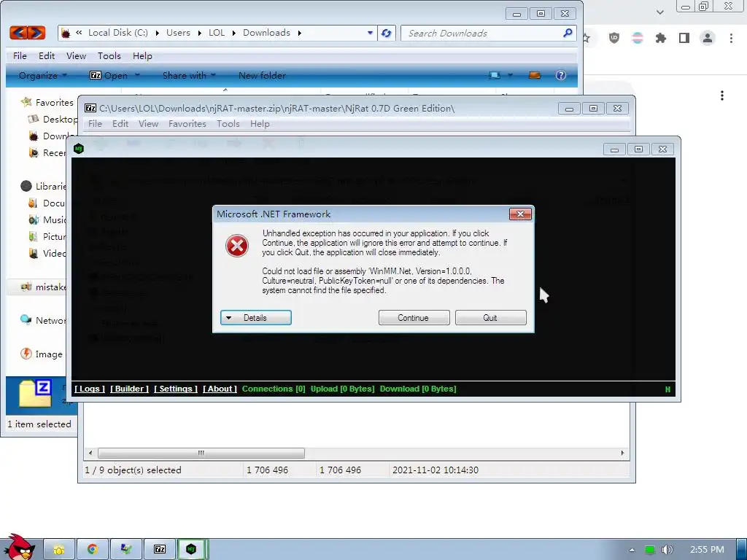
Task: Open Favorites menu in 7-Zip window
Action: point(187,124)
